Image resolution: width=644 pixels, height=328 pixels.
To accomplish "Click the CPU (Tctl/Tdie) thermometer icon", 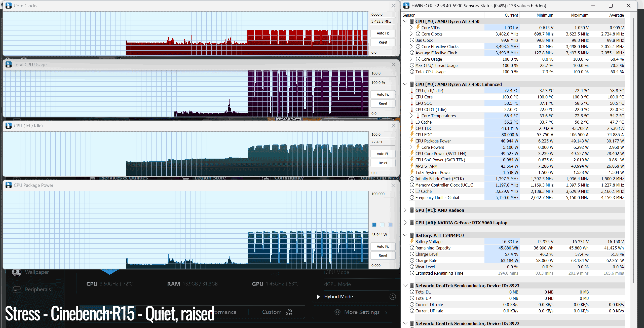I will click(x=412, y=91).
